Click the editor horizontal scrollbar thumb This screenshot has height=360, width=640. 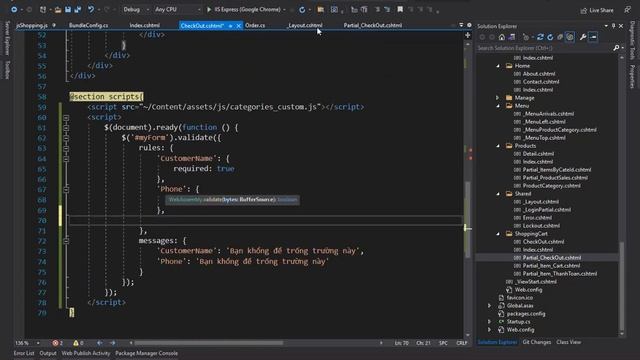coord(209,343)
